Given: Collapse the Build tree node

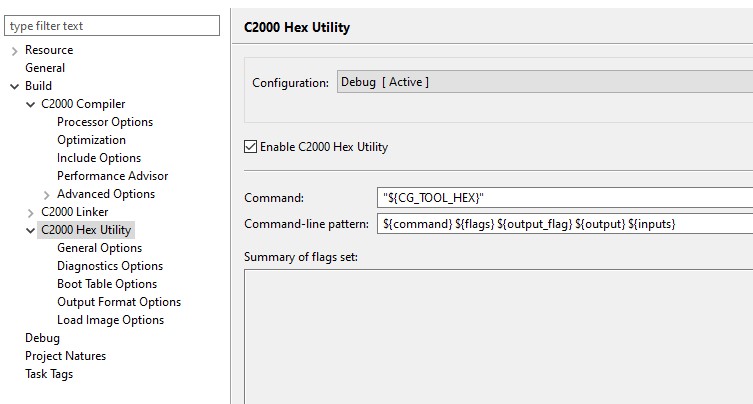Looking at the screenshot, I should pyautogui.click(x=14, y=86).
